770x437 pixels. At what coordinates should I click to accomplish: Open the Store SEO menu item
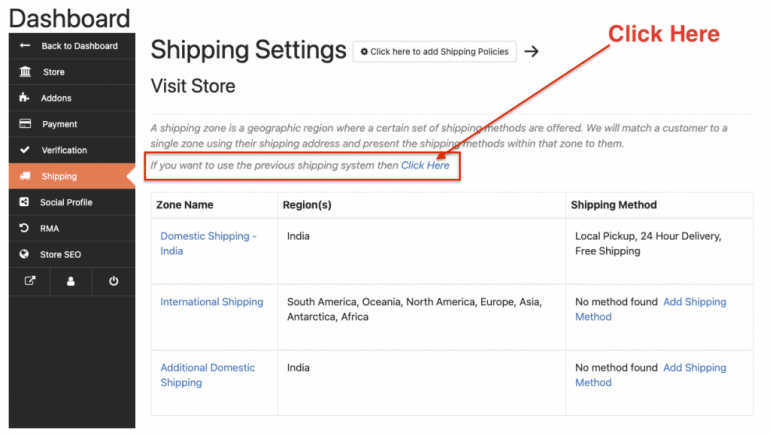point(72,254)
